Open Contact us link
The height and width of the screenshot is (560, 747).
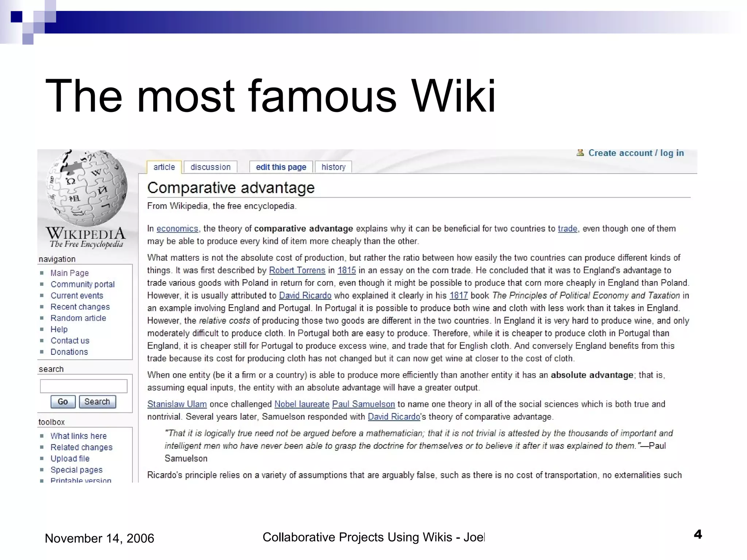point(70,341)
